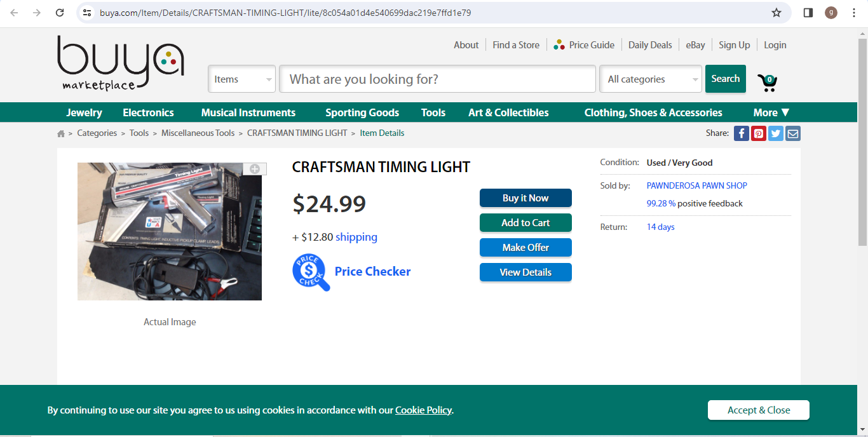Open Daily Deals link
This screenshot has height=437, width=868.
(x=650, y=45)
